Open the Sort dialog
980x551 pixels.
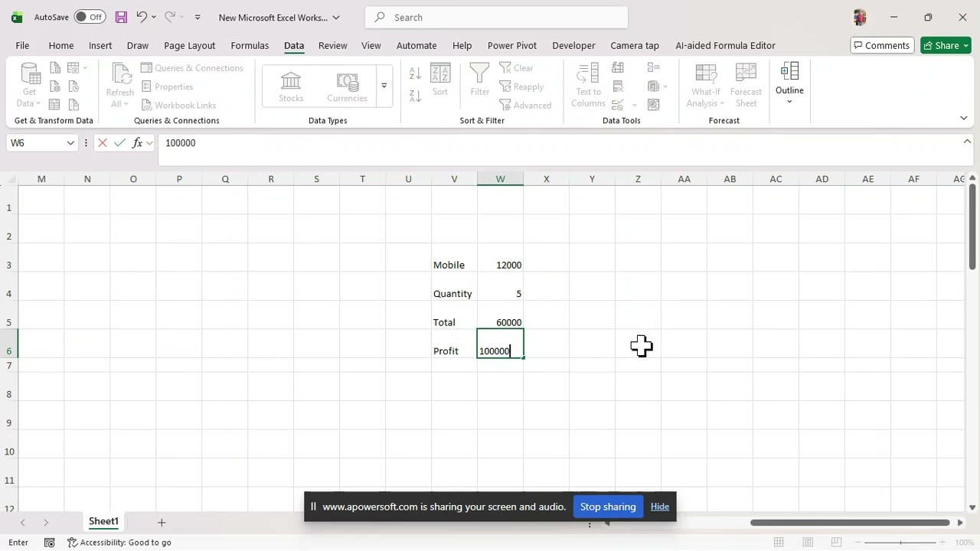click(440, 80)
